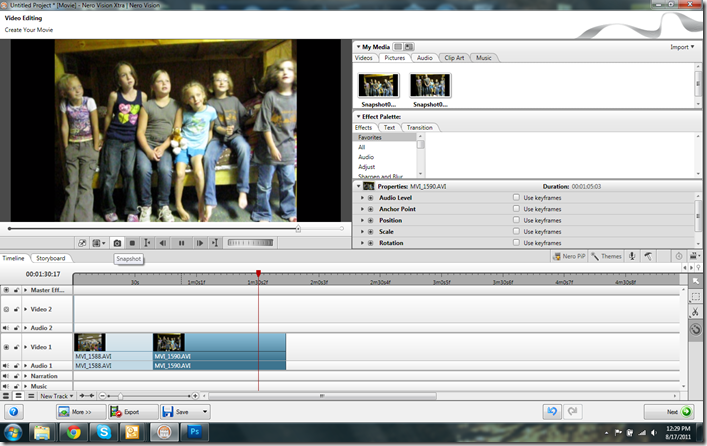
Task: Zoom out the timeline with minus button
Action: coord(102,396)
